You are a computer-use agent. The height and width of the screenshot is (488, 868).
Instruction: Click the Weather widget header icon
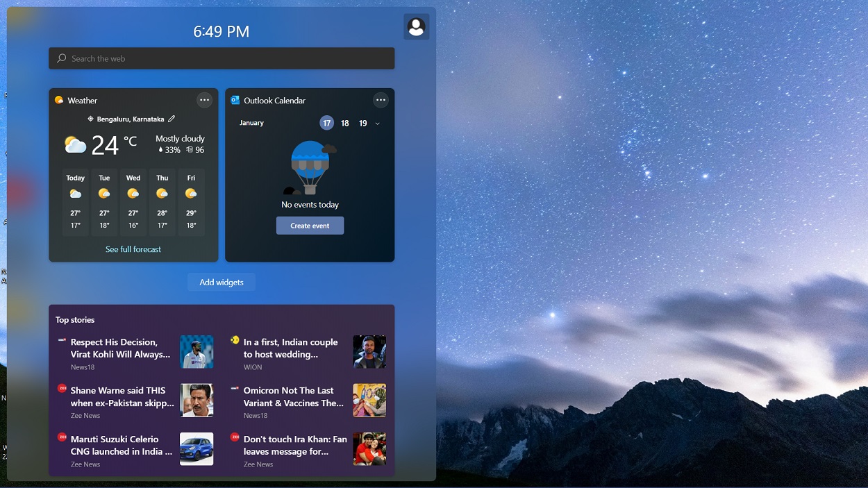click(60, 100)
